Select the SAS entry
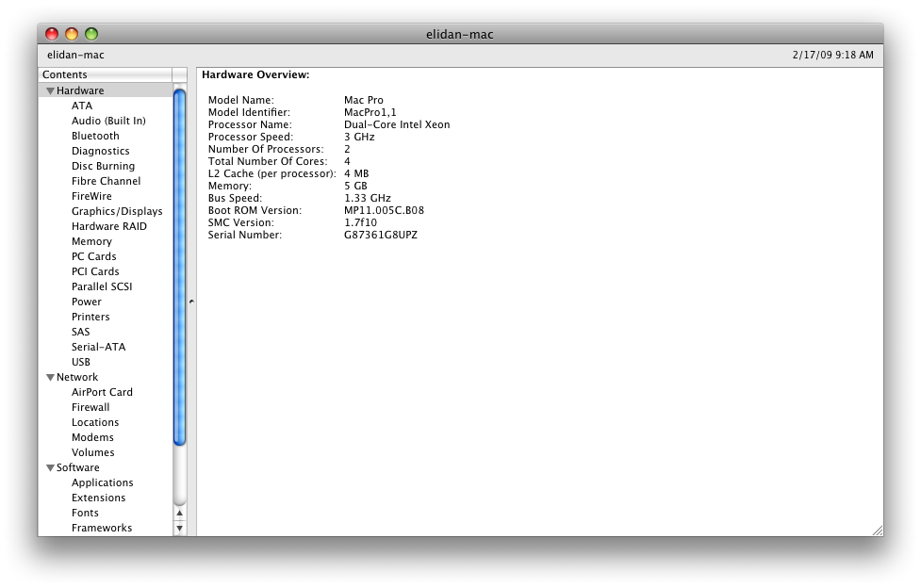 (80, 332)
